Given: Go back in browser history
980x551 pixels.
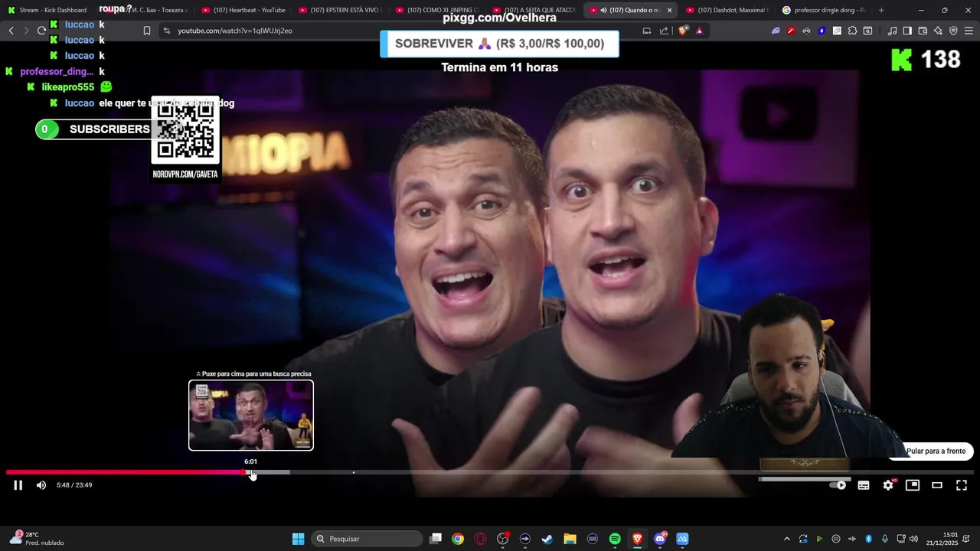Looking at the screenshot, I should [11, 31].
